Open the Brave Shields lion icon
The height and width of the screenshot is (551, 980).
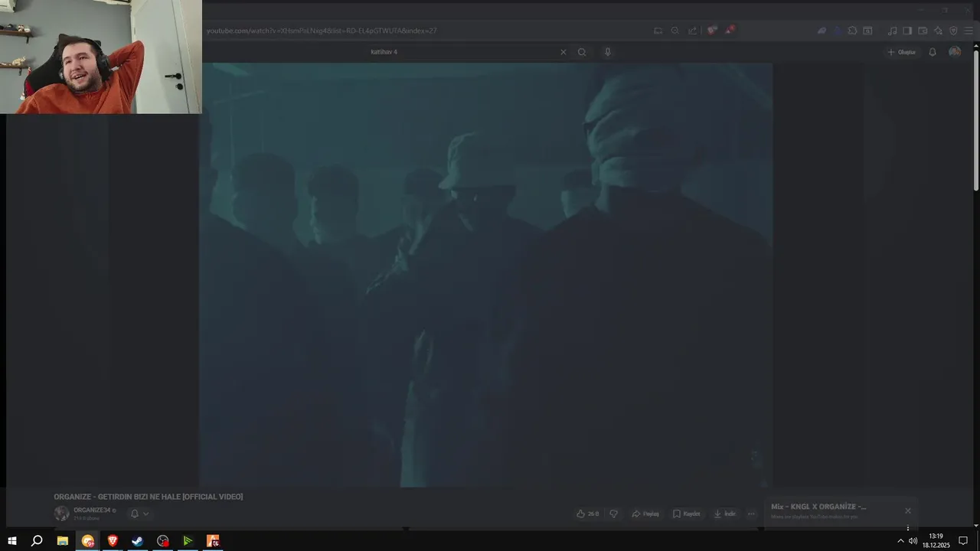pos(712,31)
